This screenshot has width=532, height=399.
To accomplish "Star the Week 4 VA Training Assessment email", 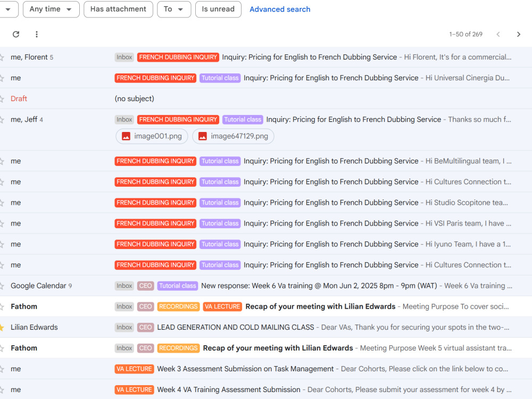I will tap(2, 390).
